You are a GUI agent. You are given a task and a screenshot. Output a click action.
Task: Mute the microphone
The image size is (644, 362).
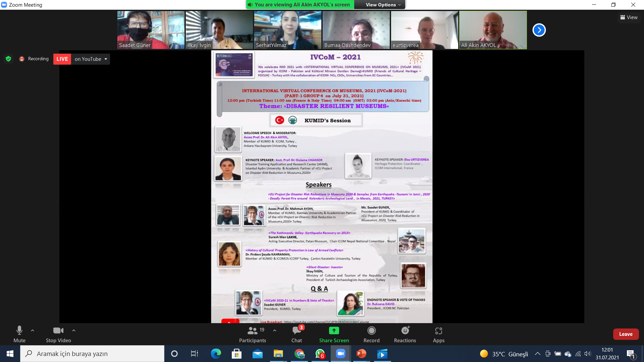(x=19, y=331)
